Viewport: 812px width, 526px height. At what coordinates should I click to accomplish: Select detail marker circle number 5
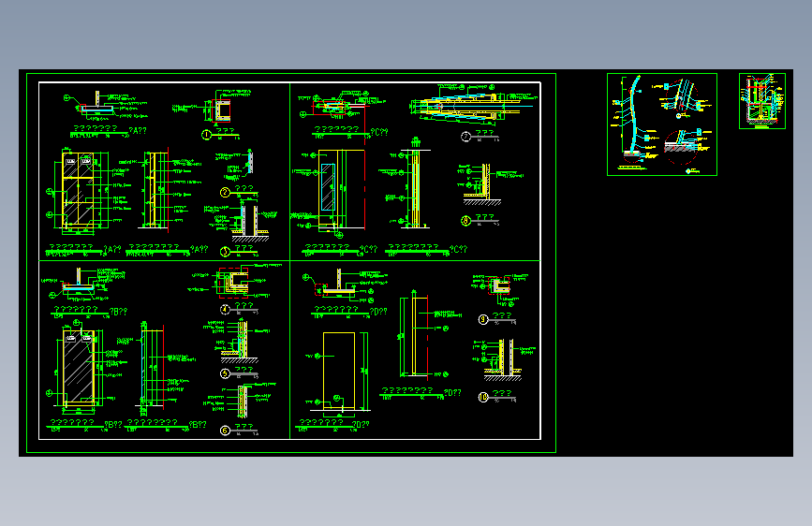pyautogui.click(x=225, y=373)
